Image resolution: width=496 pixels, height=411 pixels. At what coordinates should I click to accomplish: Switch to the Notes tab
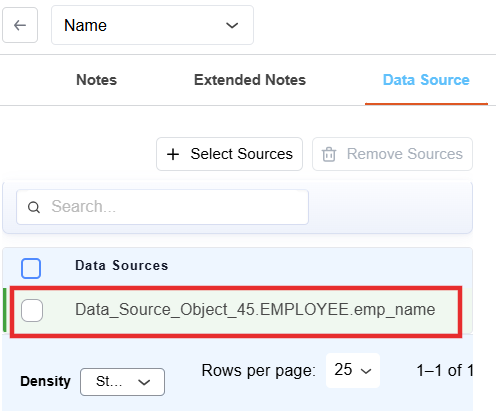click(97, 80)
